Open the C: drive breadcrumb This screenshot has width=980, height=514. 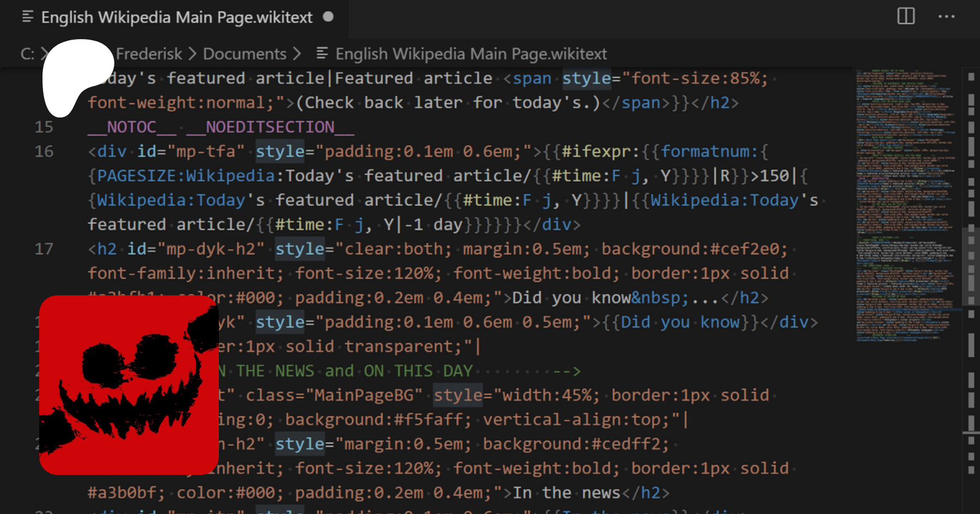tap(27, 54)
